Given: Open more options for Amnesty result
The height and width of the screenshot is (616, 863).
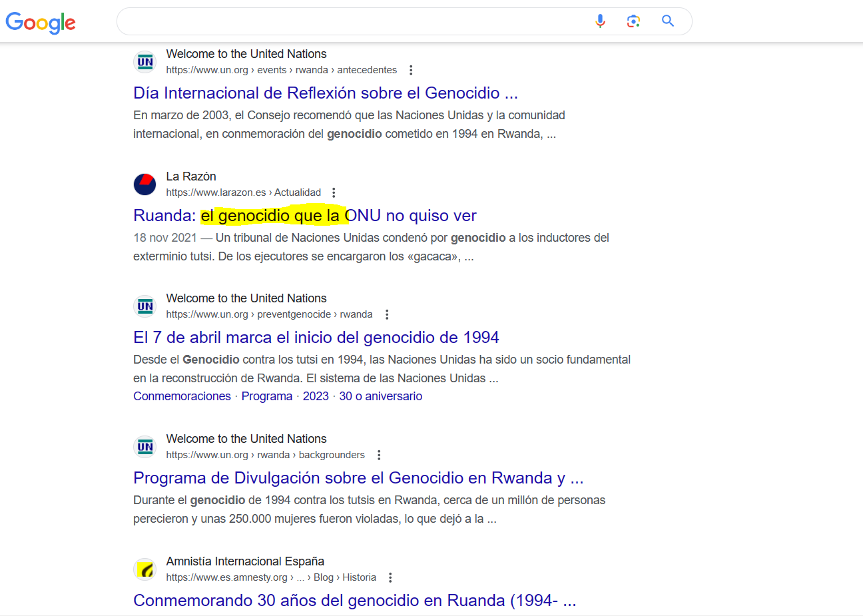Looking at the screenshot, I should tap(390, 577).
